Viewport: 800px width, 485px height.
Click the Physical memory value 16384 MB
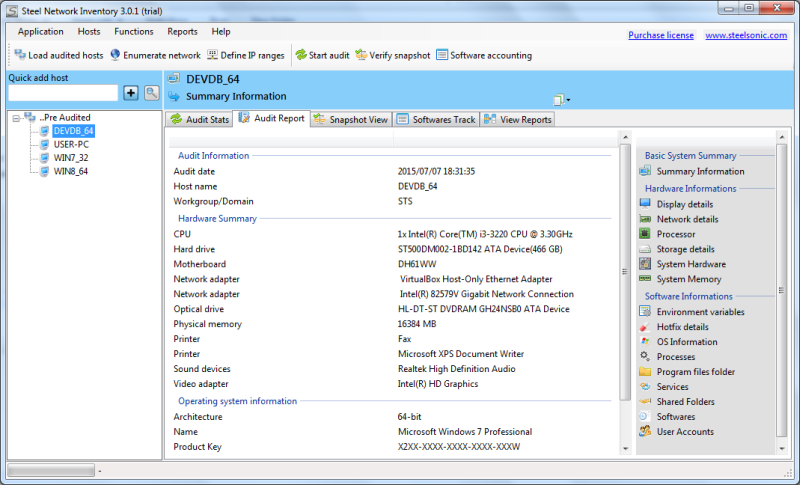click(x=417, y=324)
